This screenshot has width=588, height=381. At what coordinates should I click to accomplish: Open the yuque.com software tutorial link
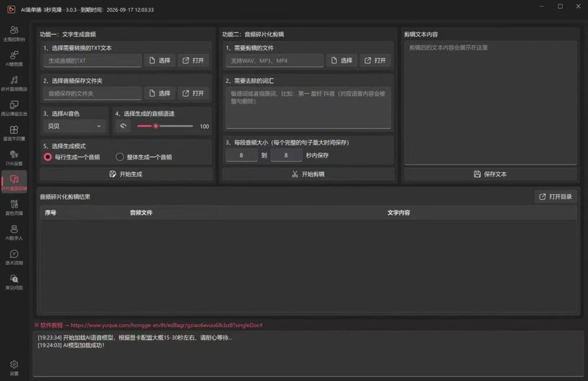[167, 325]
